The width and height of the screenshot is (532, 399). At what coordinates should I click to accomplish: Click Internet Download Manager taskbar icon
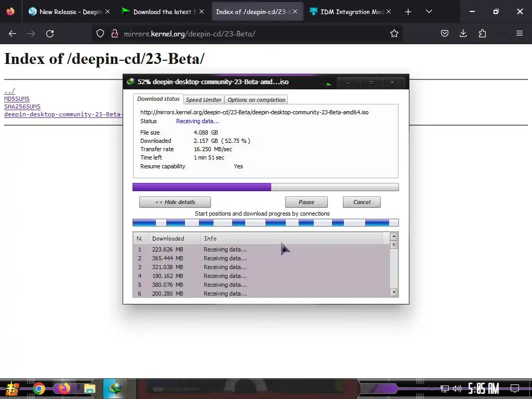[x=115, y=389]
